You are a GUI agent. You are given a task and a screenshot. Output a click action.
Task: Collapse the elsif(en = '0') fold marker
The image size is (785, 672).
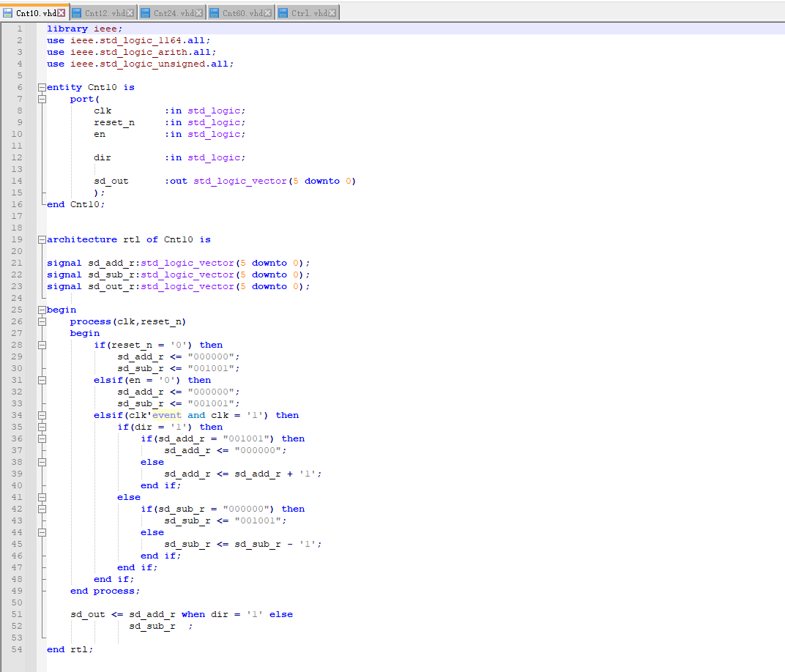(42, 380)
